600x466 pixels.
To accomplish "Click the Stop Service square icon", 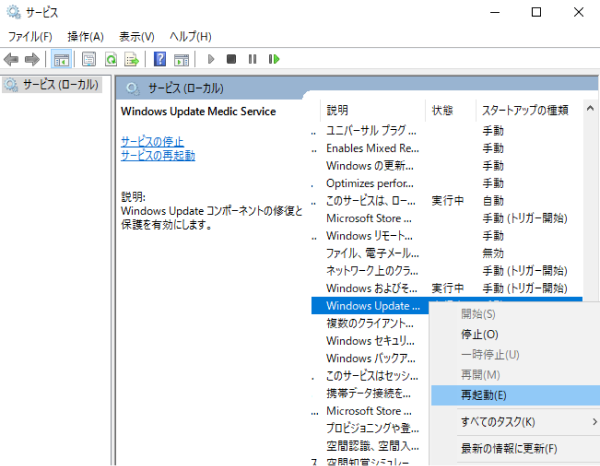I will point(232,60).
